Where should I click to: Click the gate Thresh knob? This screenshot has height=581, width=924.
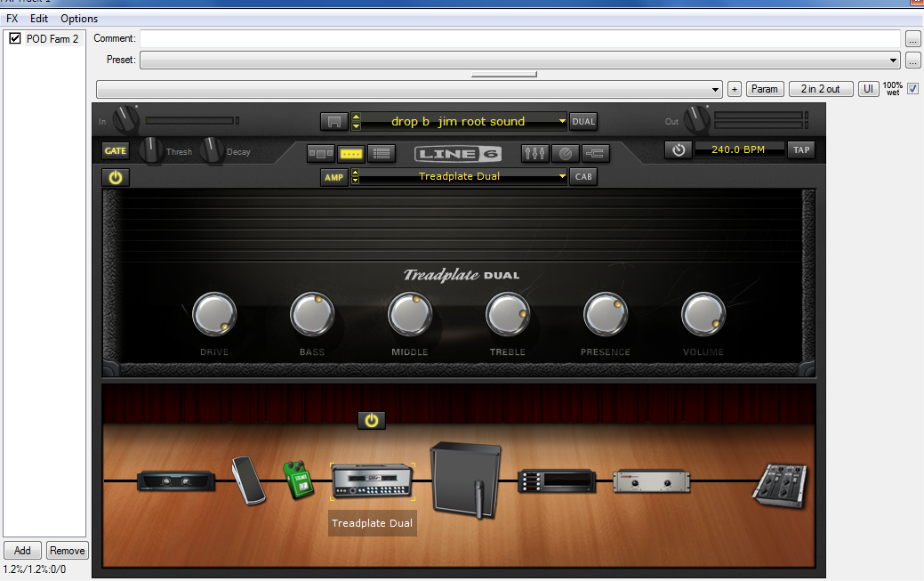point(151,150)
